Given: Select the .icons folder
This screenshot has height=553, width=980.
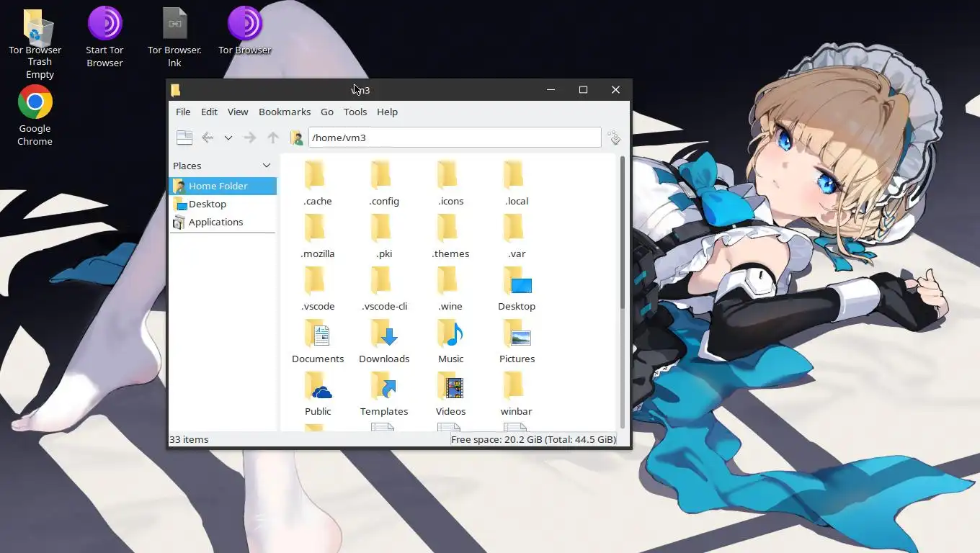Looking at the screenshot, I should point(450,184).
